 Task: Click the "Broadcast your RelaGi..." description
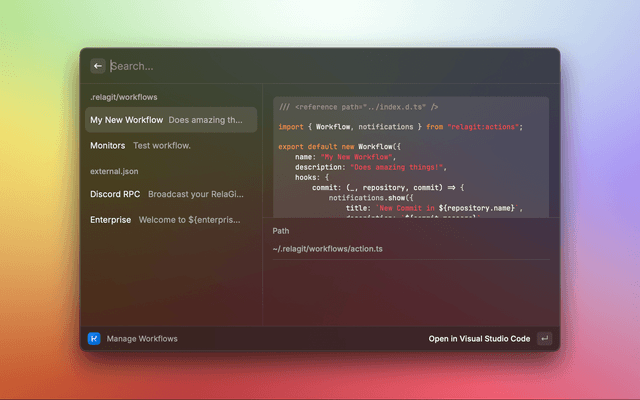point(195,194)
